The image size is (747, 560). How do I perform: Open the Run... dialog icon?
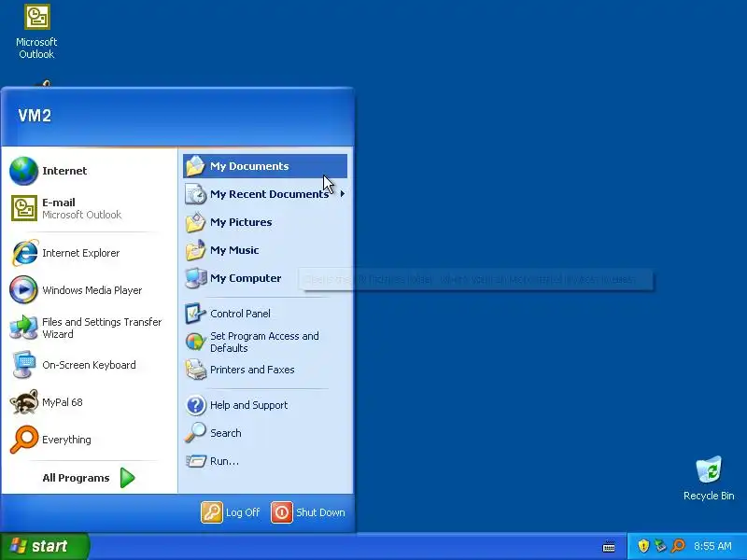point(195,461)
